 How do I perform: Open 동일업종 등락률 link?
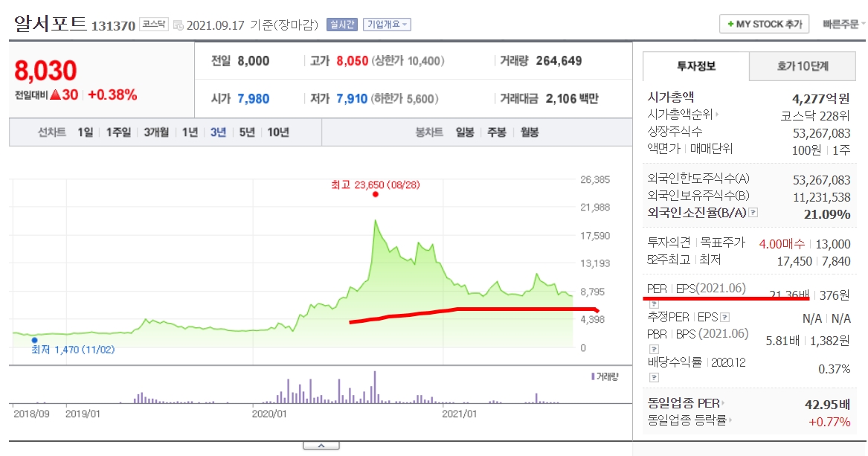(x=689, y=420)
